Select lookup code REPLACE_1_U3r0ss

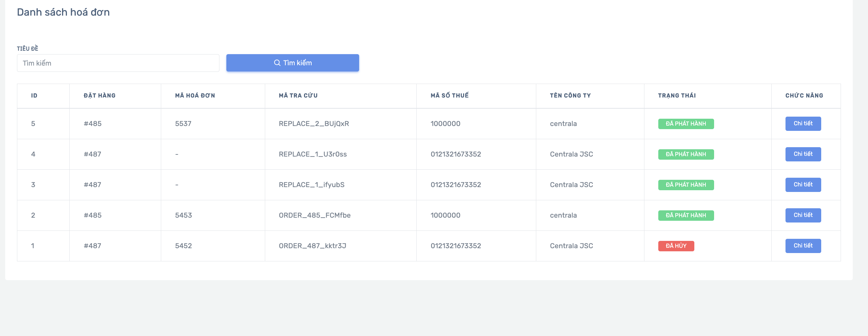313,154
